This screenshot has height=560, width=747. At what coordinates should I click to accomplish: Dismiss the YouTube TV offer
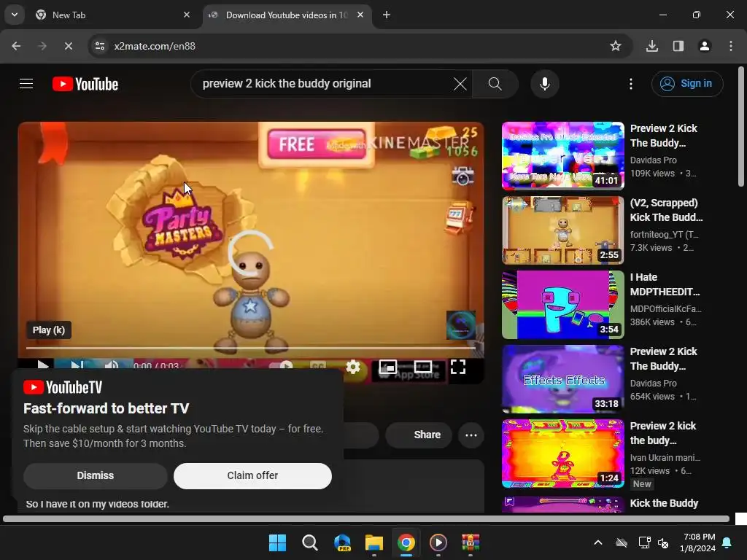(96, 475)
